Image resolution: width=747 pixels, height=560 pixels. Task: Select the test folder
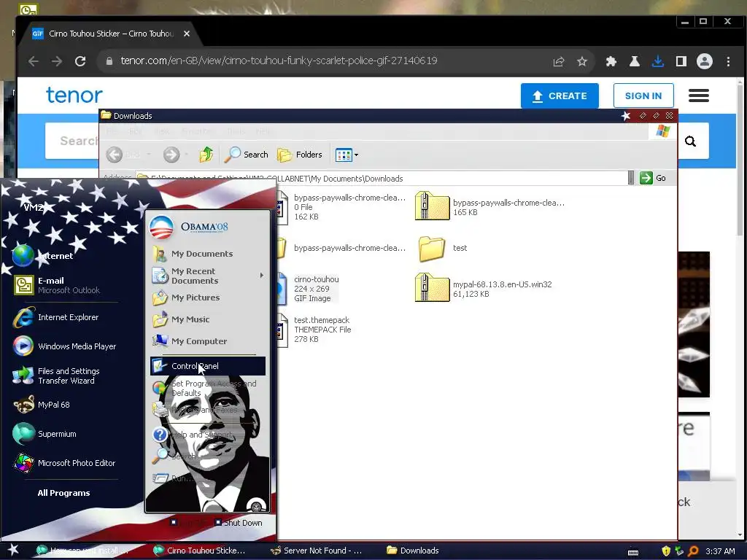443,248
